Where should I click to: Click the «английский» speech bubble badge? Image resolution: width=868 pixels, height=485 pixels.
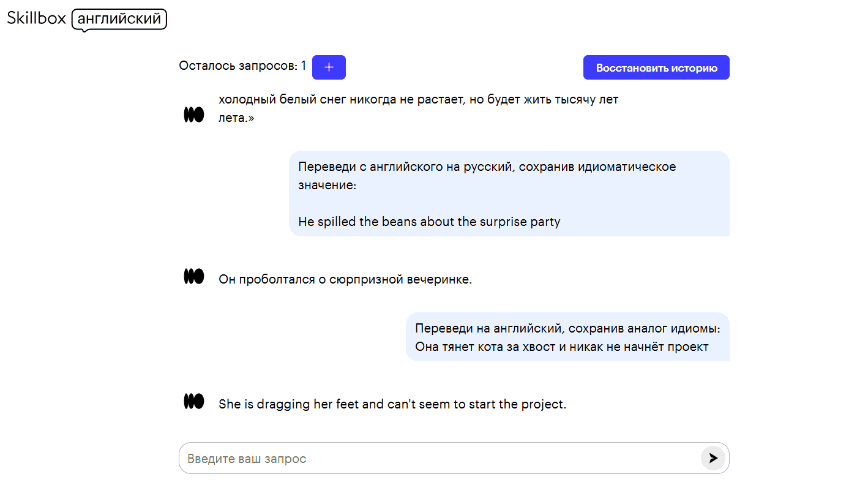pyautogui.click(x=119, y=19)
